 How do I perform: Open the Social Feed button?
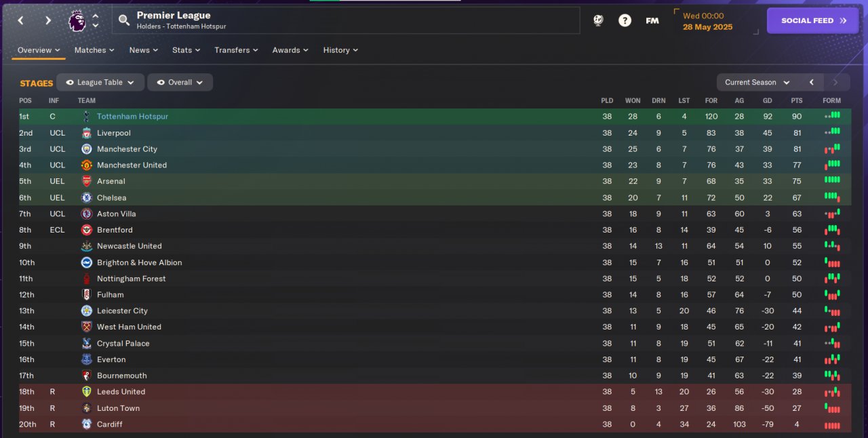(812, 20)
